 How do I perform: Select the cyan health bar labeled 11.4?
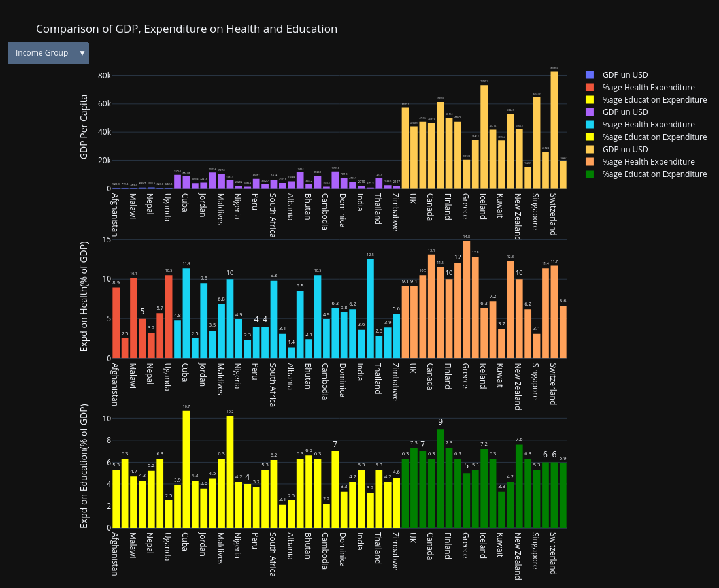(x=186, y=313)
